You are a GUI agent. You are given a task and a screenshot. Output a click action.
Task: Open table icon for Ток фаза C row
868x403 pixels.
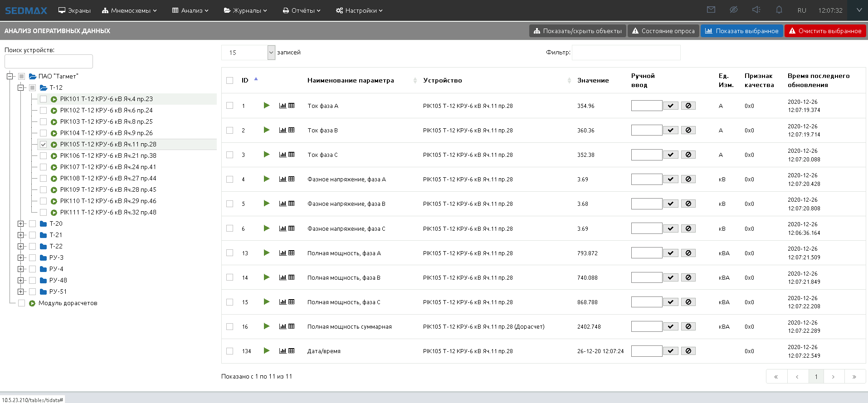[x=292, y=155]
